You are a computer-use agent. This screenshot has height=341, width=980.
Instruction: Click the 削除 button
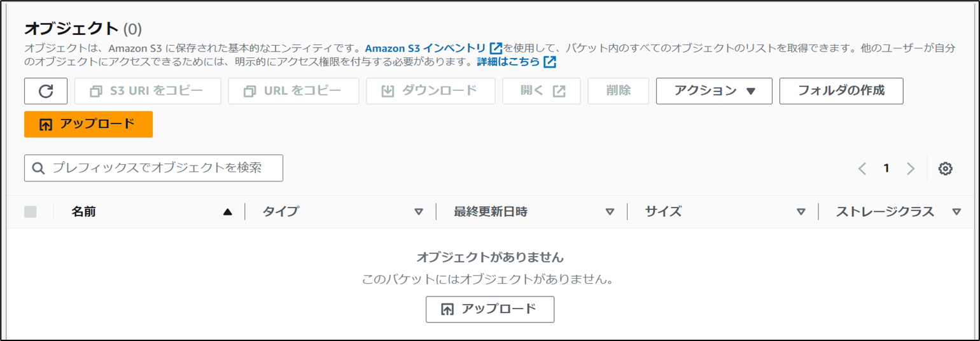[x=619, y=91]
